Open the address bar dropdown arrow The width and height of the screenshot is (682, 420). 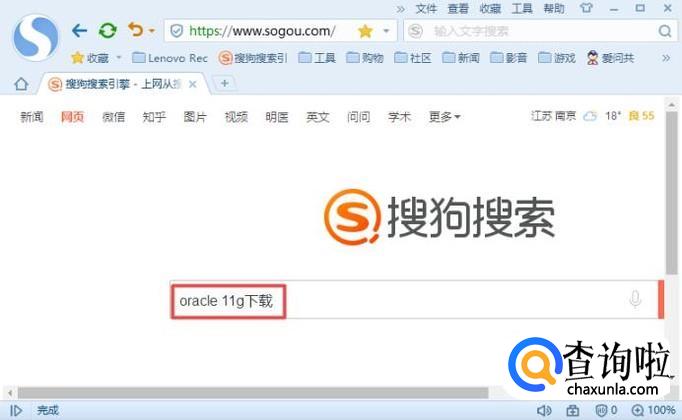386,31
